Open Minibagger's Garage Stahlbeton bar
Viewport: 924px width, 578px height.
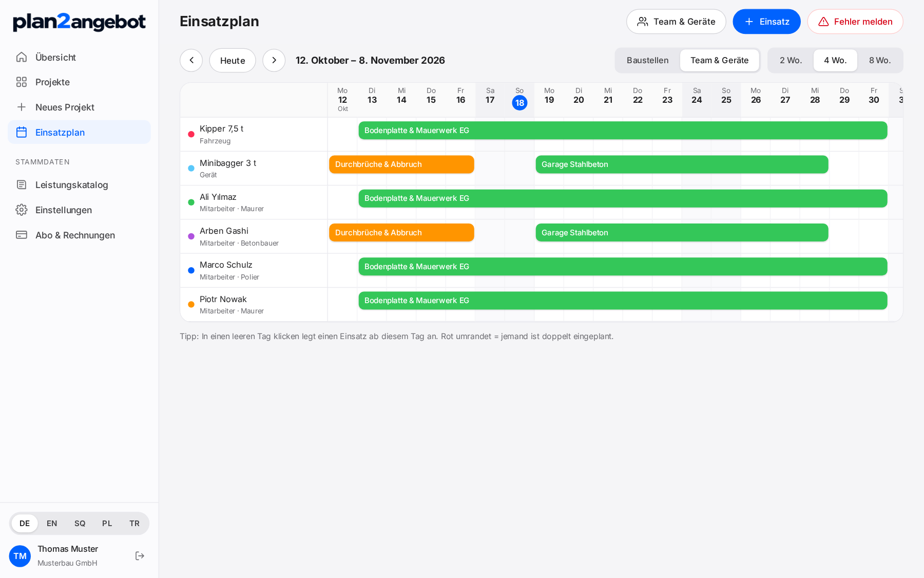coord(682,164)
